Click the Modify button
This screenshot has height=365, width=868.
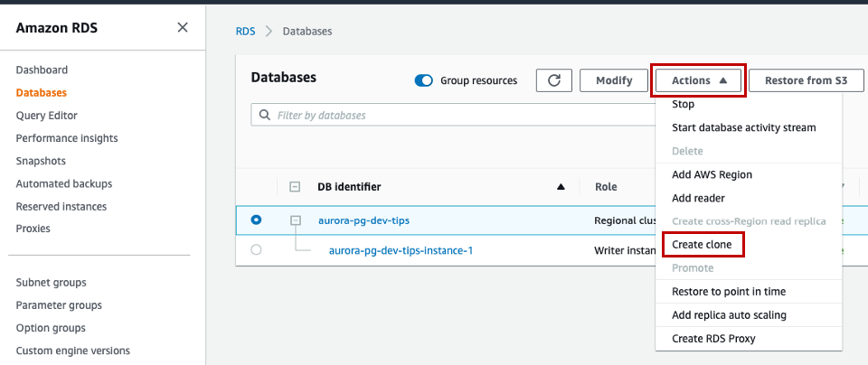coord(614,80)
